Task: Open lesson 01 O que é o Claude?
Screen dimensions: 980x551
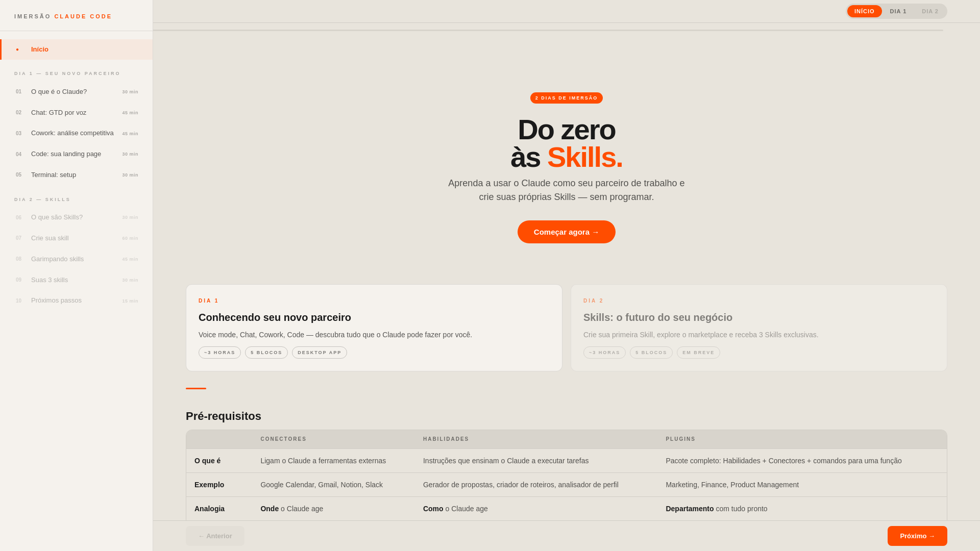Action: pos(59,92)
